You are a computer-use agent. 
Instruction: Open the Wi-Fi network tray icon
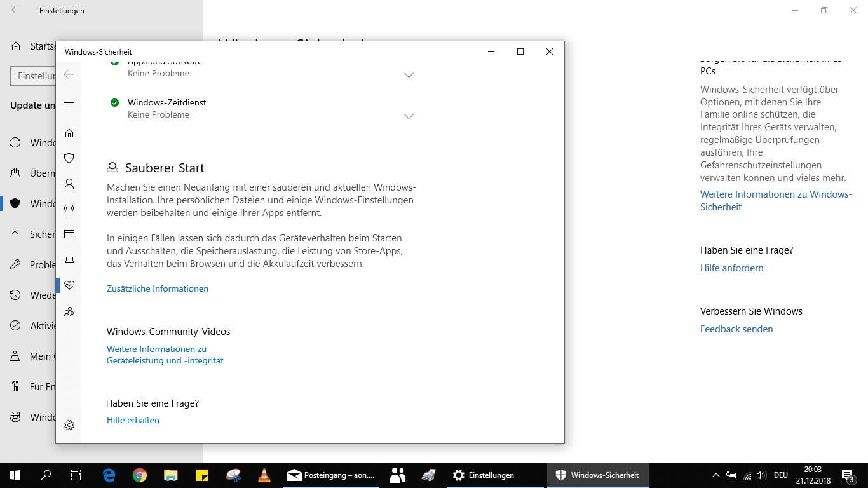click(747, 475)
